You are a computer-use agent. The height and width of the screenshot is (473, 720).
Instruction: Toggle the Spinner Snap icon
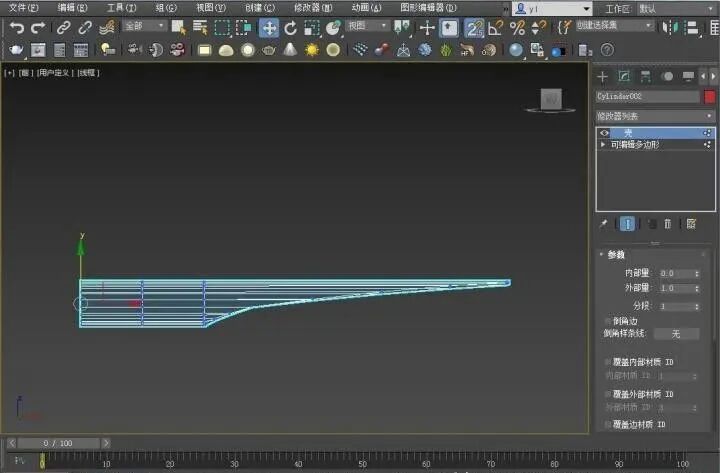[538, 28]
